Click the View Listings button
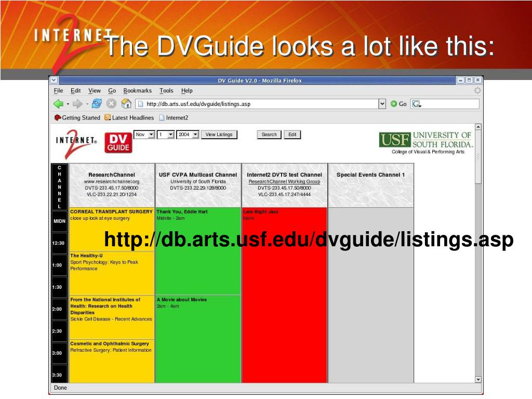Image resolution: width=532 pixels, height=399 pixels. [219, 135]
